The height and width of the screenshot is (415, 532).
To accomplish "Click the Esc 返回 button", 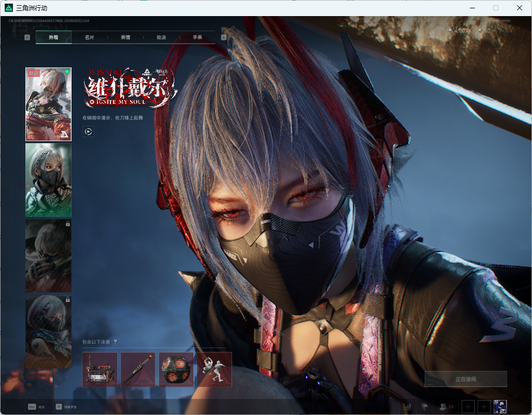I will point(37,407).
